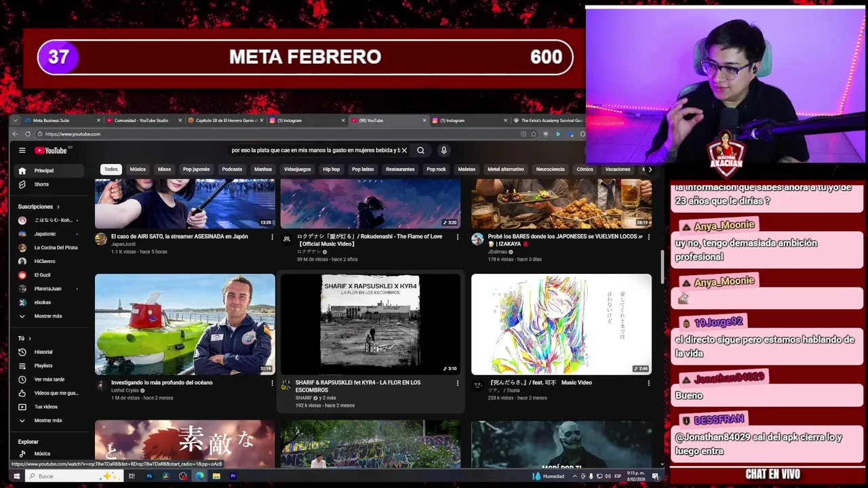Open Microsoft Edge from the taskbar
This screenshot has height=488, width=868.
pos(200,476)
